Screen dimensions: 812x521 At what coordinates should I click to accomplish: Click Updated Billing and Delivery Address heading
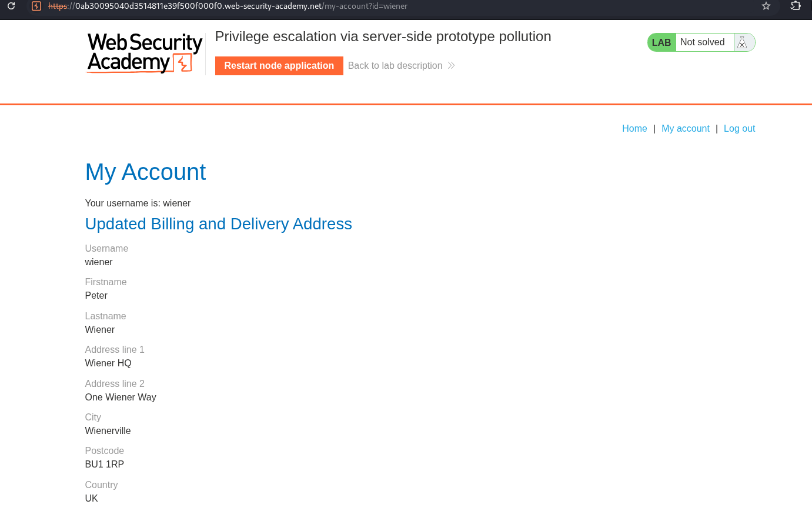[218, 224]
